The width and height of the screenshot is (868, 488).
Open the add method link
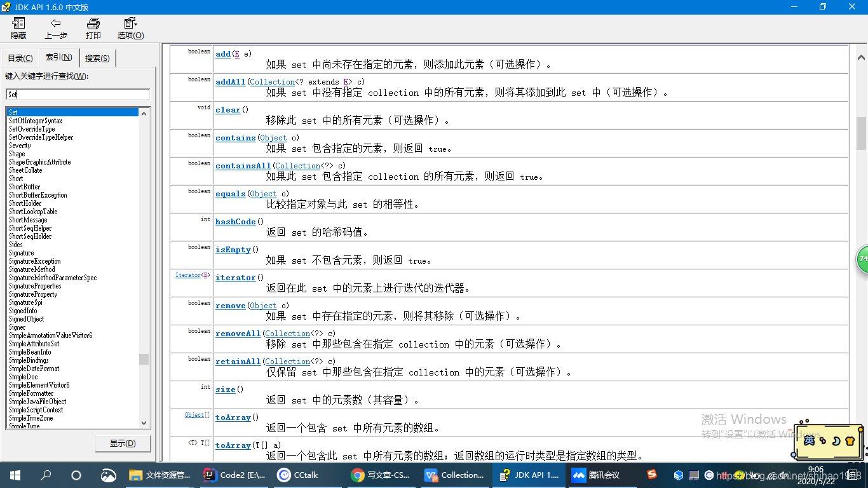(x=222, y=54)
